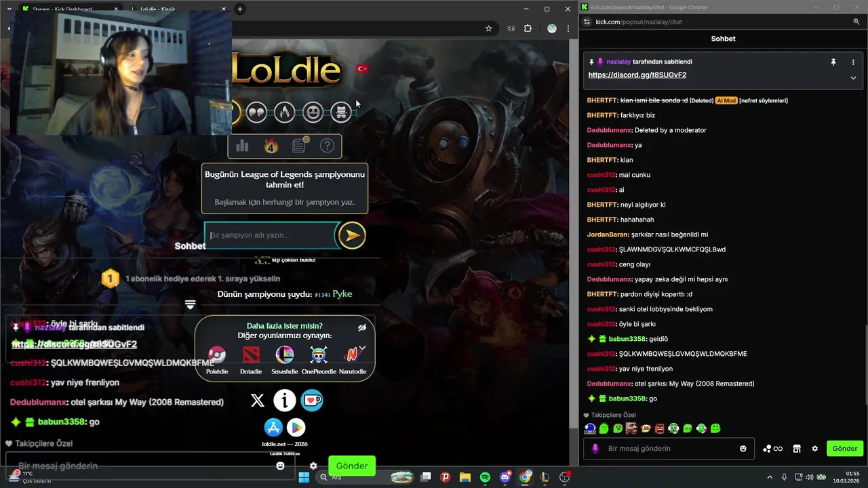Open the patch notes icon
Image resolution: width=868 pixels, height=488 pixels.
(299, 145)
